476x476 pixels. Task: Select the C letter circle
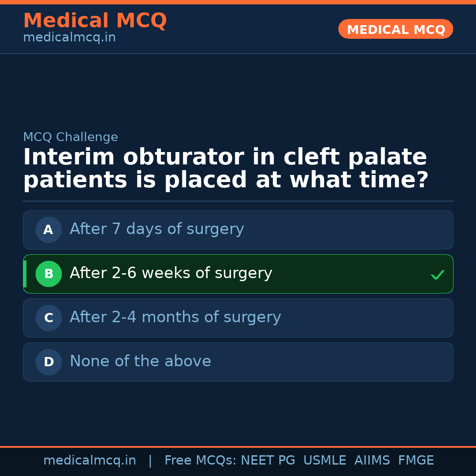48,318
